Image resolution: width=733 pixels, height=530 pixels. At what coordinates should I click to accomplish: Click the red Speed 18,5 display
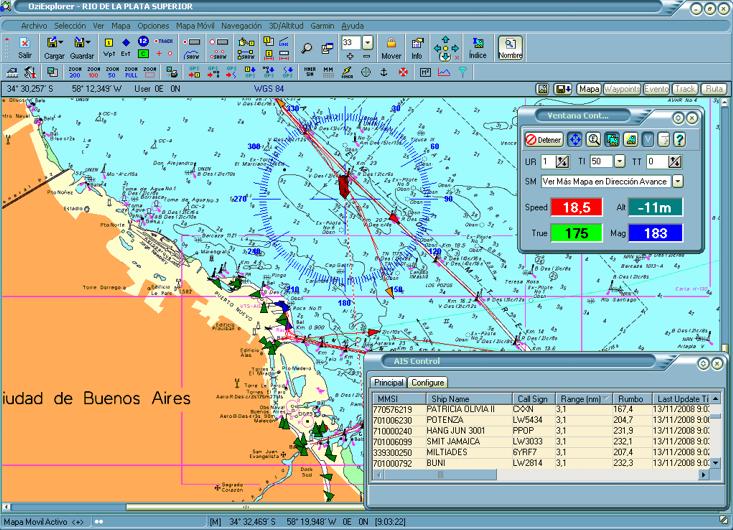pos(576,207)
